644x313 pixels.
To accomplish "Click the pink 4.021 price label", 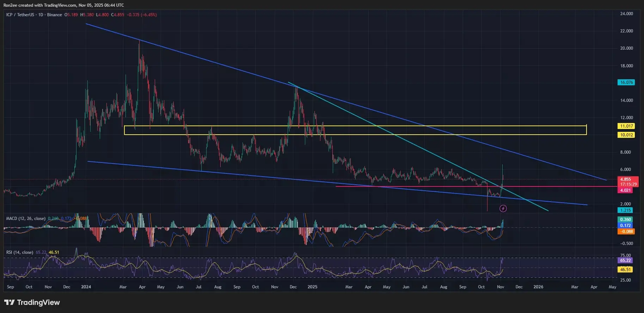I will (x=625, y=190).
